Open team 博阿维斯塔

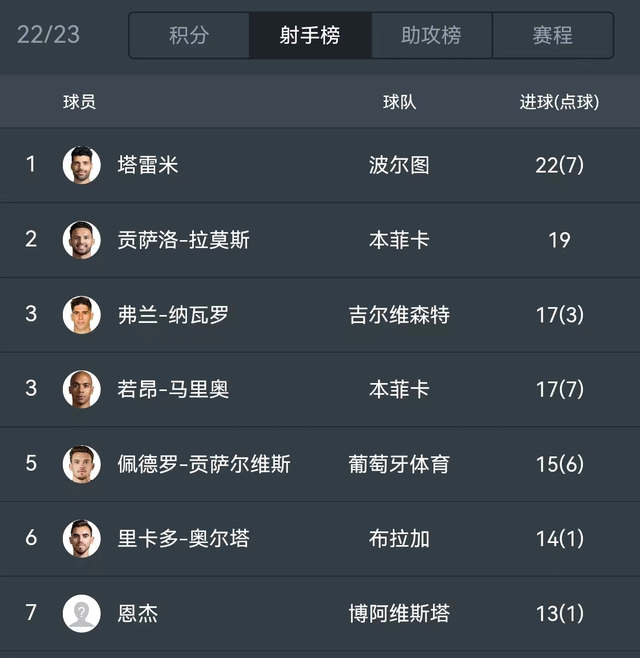[399, 613]
